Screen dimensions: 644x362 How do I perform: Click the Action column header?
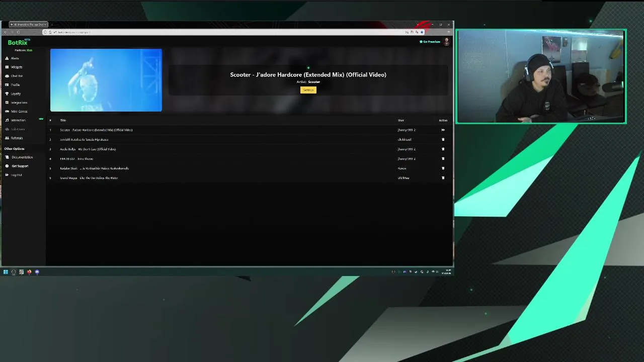point(443,120)
